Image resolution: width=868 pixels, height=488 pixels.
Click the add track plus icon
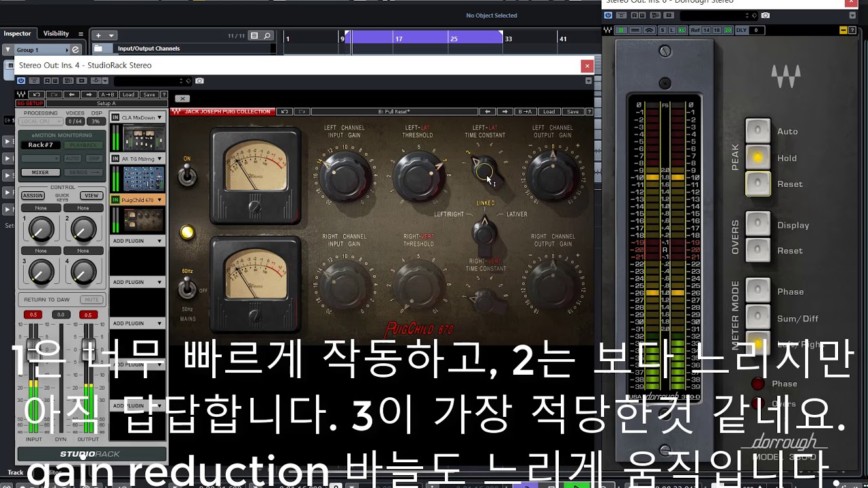point(98,35)
